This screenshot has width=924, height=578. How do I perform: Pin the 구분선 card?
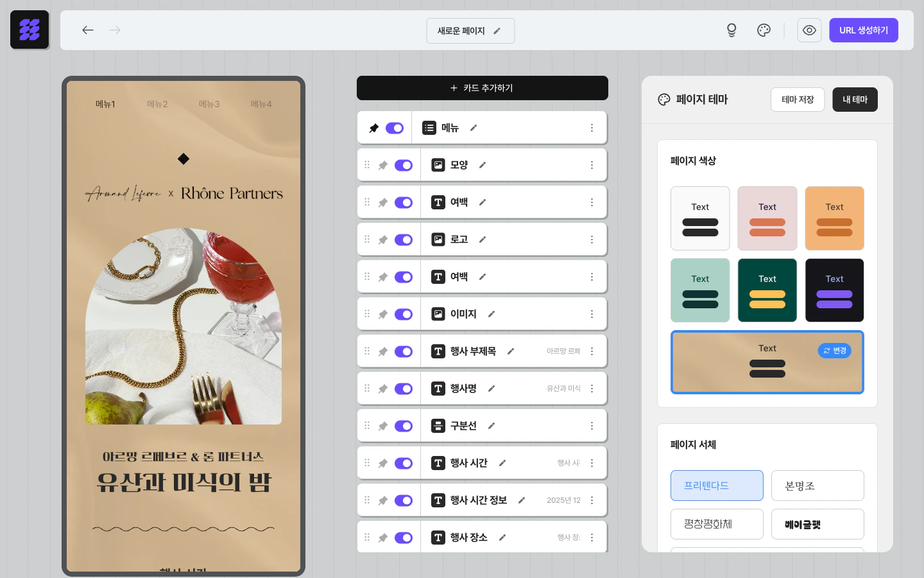[x=383, y=426]
